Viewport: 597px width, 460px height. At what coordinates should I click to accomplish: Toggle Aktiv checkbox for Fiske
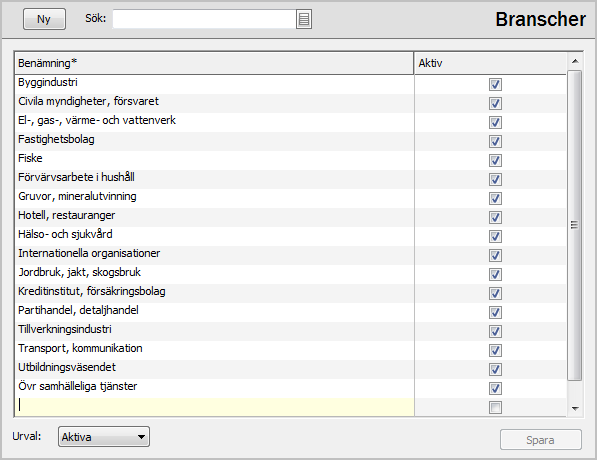[x=495, y=160]
